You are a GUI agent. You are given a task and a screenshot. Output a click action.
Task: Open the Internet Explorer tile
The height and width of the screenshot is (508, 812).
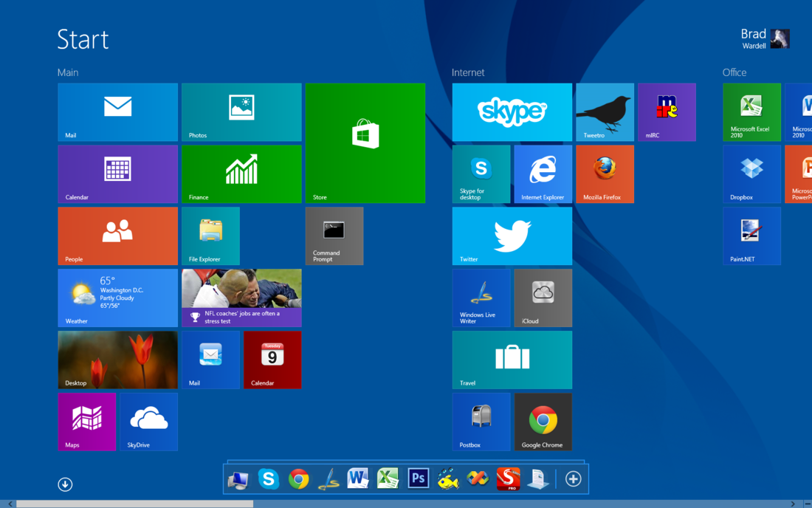(543, 174)
